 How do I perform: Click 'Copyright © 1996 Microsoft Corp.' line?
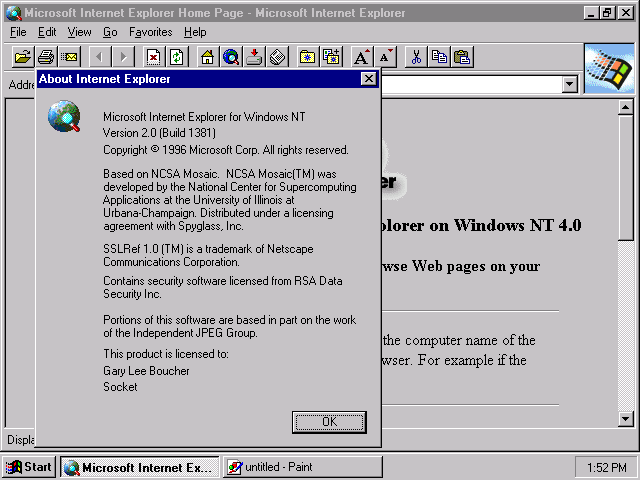226,150
